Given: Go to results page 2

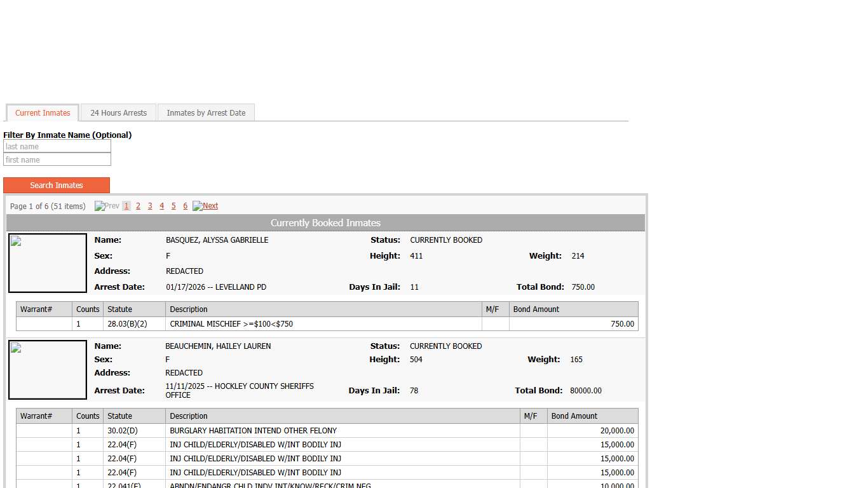Looking at the screenshot, I should coord(138,206).
